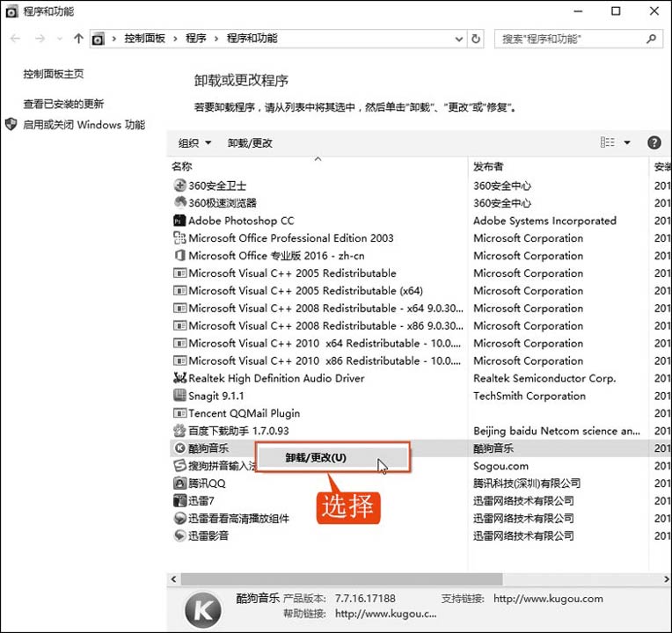Click the Programs and Features title bar icon

pyautogui.click(x=11, y=11)
